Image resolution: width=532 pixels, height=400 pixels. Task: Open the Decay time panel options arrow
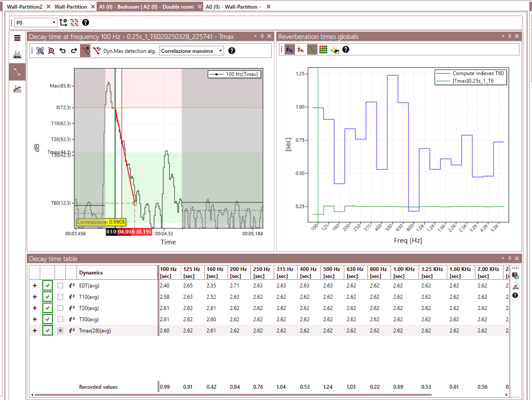255,36
